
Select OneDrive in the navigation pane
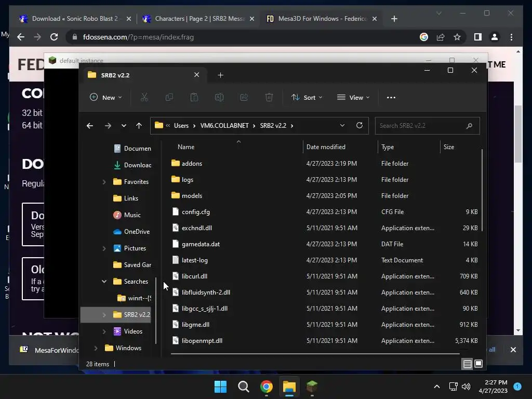pyautogui.click(x=131, y=232)
